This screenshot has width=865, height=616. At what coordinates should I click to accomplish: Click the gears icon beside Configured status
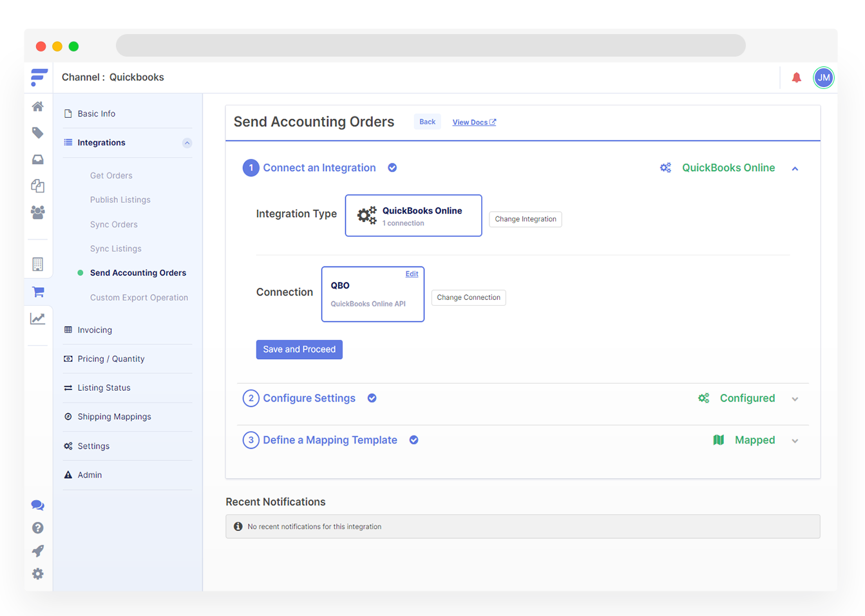coord(704,398)
